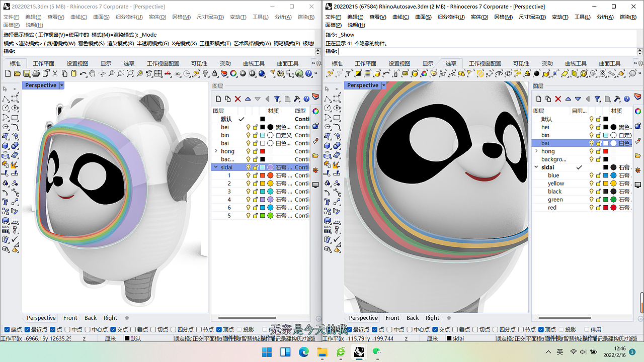644x362 pixels.
Task: Toggle lock on bin layer, left panel
Action: point(256,135)
